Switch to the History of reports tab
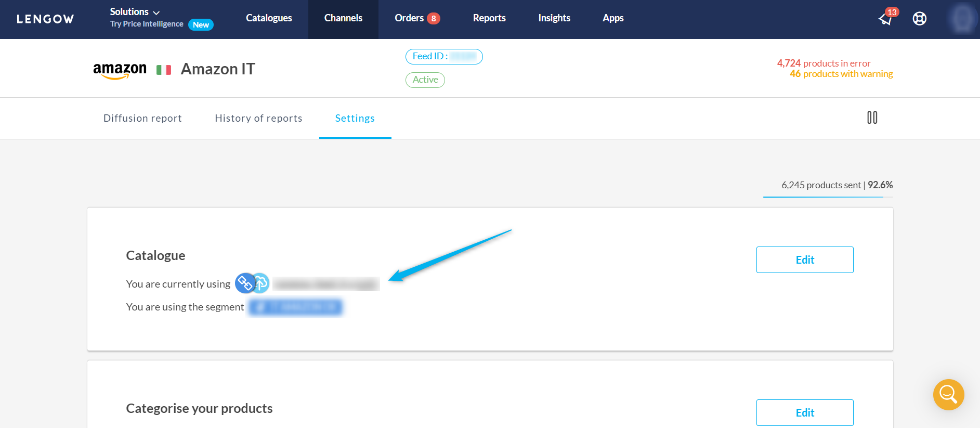The image size is (980, 428). point(258,118)
